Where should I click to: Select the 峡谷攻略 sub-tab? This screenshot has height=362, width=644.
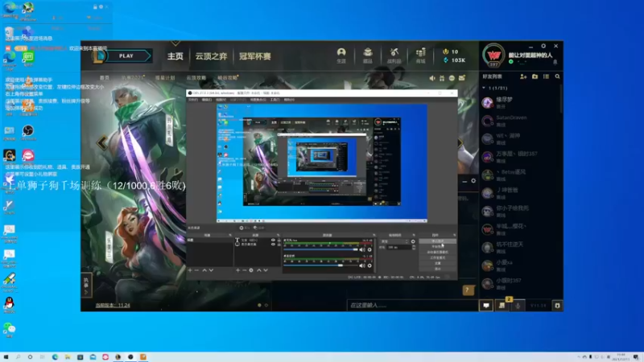pos(227,77)
